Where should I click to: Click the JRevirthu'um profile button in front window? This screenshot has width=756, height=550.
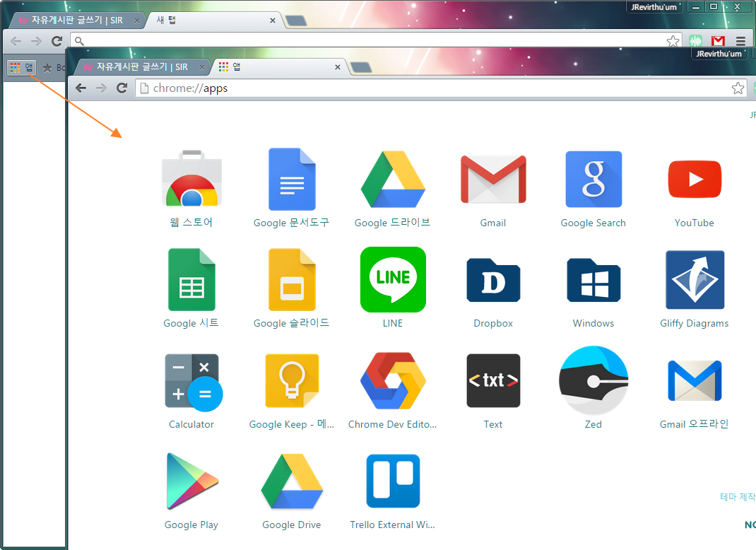pos(719,53)
